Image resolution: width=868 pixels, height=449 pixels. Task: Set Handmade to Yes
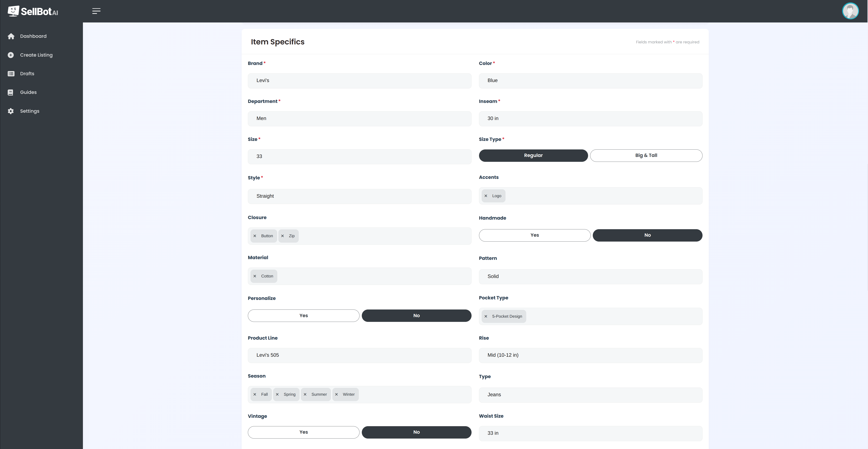click(534, 235)
